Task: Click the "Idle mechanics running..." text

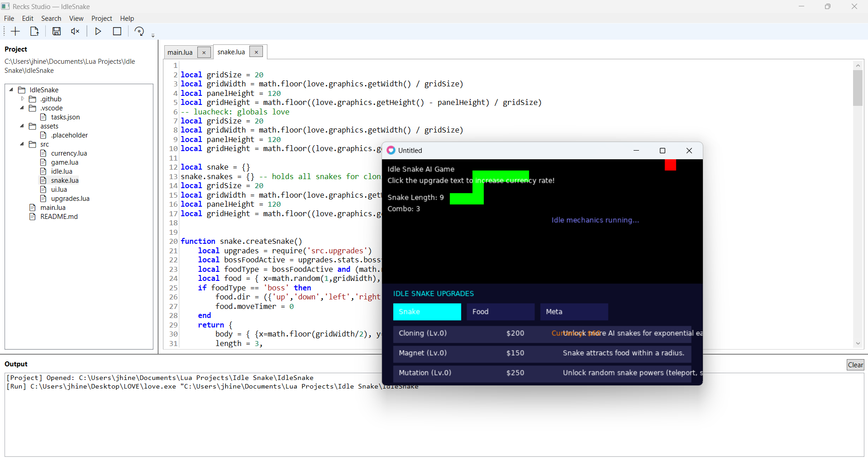Action: (x=595, y=220)
